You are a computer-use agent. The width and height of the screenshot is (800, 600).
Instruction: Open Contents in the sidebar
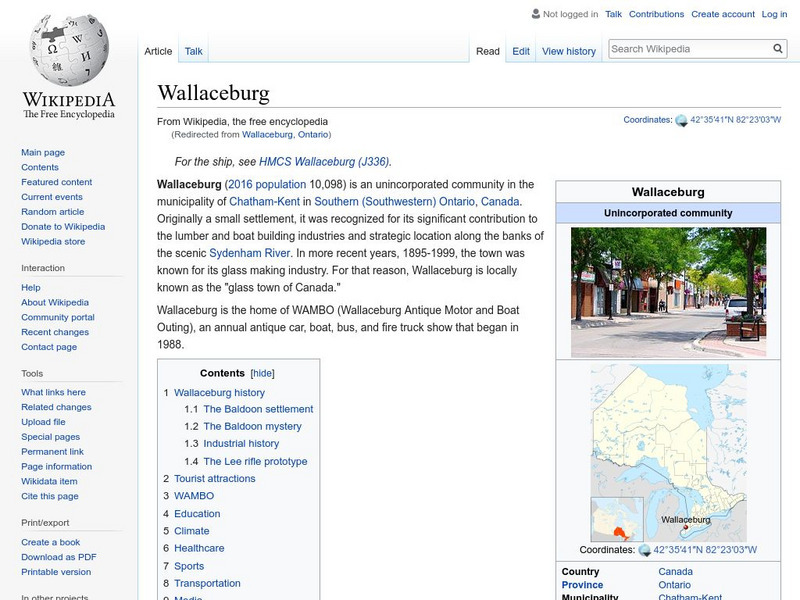tap(40, 167)
